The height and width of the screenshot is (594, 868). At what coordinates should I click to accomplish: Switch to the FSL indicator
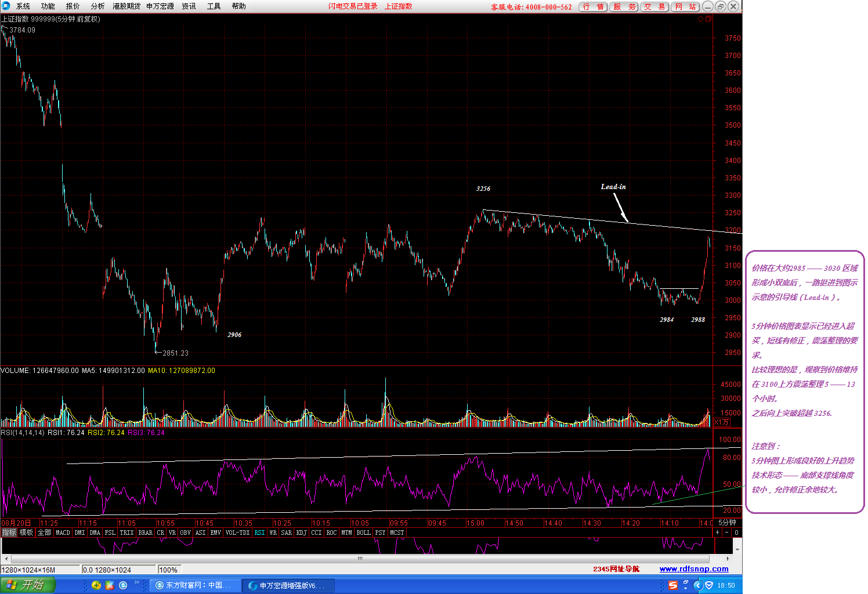click(110, 533)
